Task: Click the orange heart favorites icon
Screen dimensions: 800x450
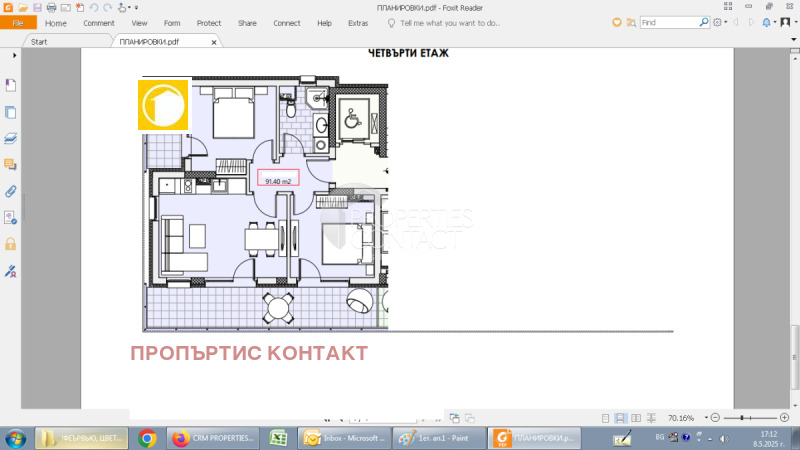Action: pos(617,22)
